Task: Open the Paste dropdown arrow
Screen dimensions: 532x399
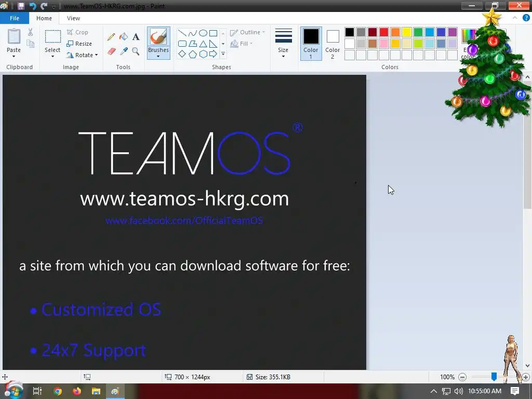Action: pyautogui.click(x=14, y=56)
